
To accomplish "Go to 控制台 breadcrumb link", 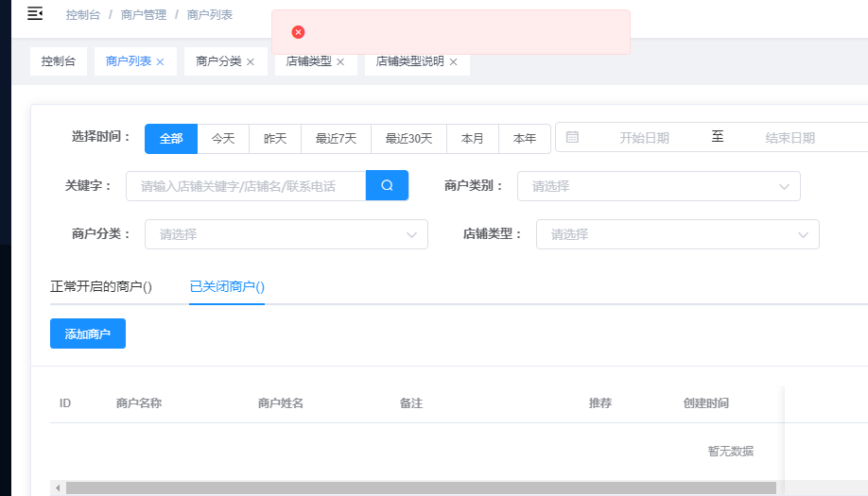I will (x=81, y=15).
